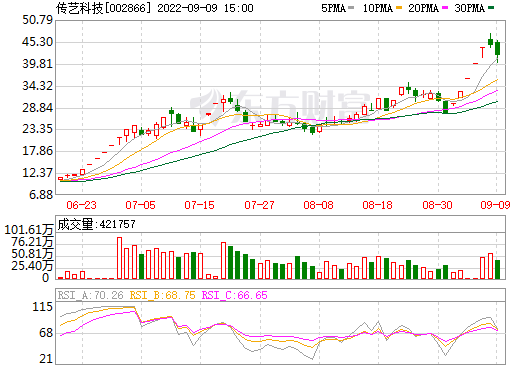This screenshot has width=520, height=365.
Task: Click the RSI_B:68.75 indicator label
Action: (162, 295)
